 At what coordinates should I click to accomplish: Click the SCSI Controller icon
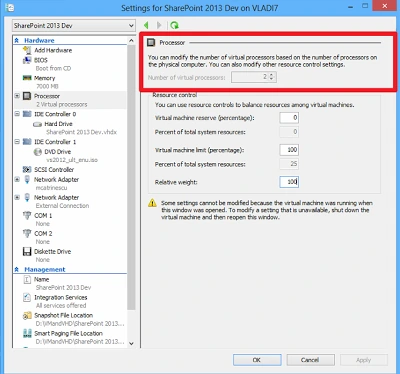[x=27, y=170]
